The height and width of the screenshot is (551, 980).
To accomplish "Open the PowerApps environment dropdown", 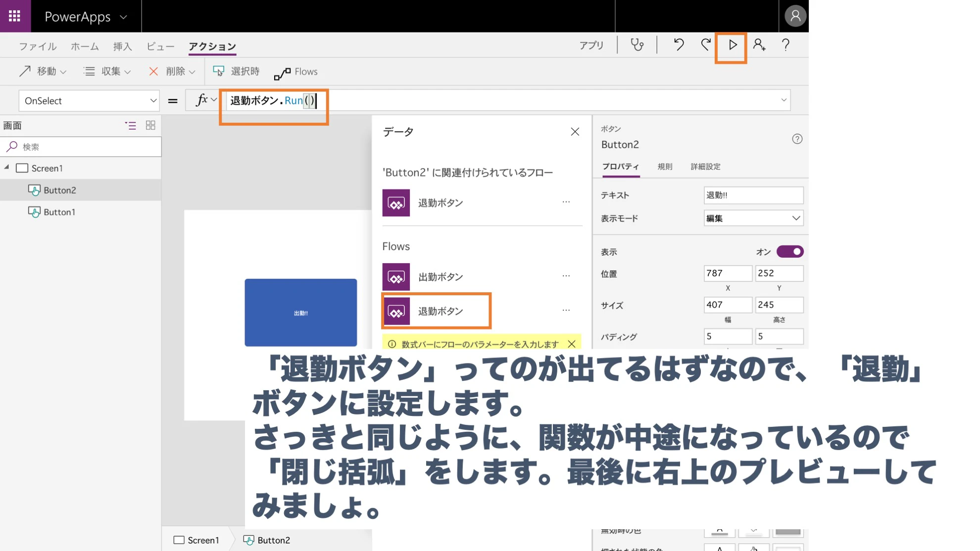I will pyautogui.click(x=124, y=17).
